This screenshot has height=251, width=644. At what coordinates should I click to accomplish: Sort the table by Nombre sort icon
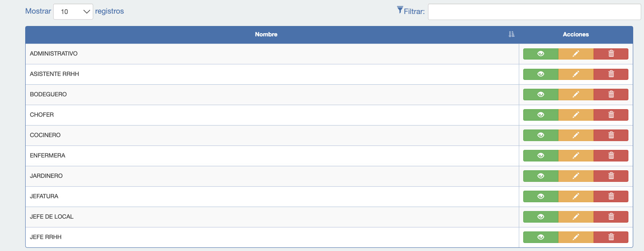511,34
